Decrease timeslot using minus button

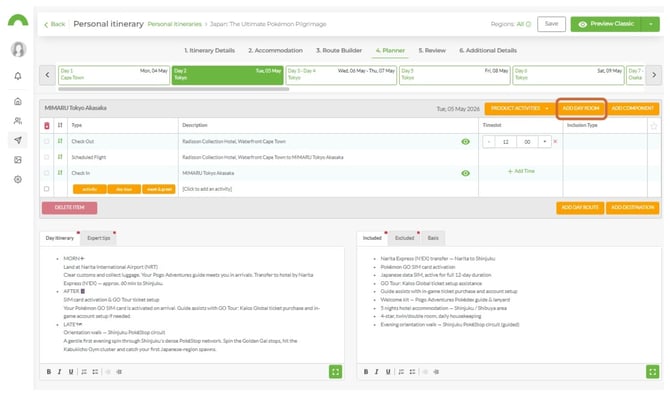pos(489,141)
